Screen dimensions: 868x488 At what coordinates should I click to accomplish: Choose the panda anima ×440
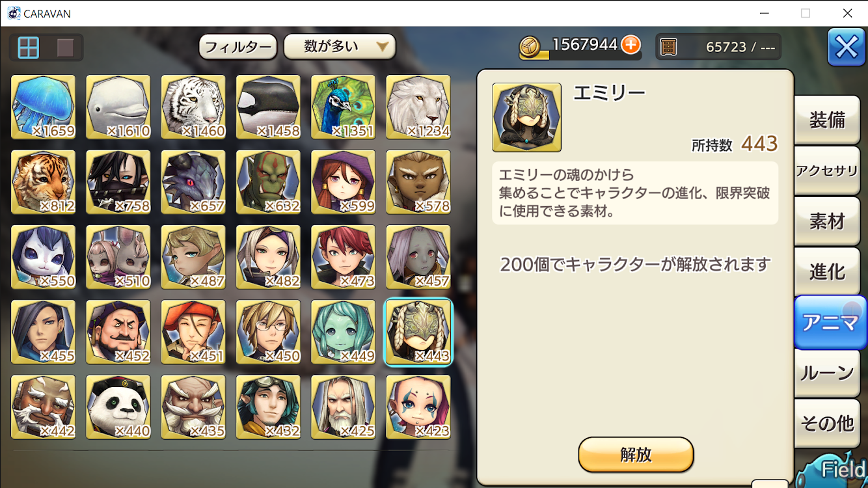coord(118,407)
